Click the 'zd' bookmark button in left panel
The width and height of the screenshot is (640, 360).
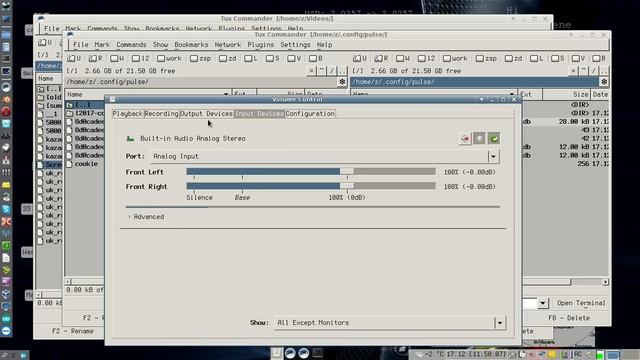coord(227,58)
